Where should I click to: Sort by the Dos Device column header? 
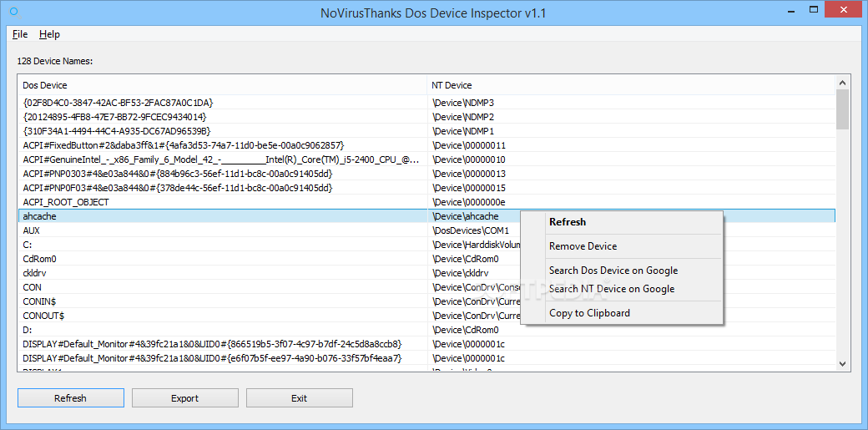223,85
